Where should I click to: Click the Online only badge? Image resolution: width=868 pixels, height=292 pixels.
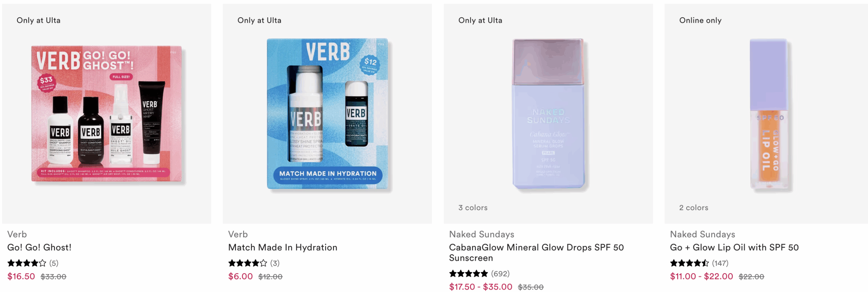(x=700, y=20)
